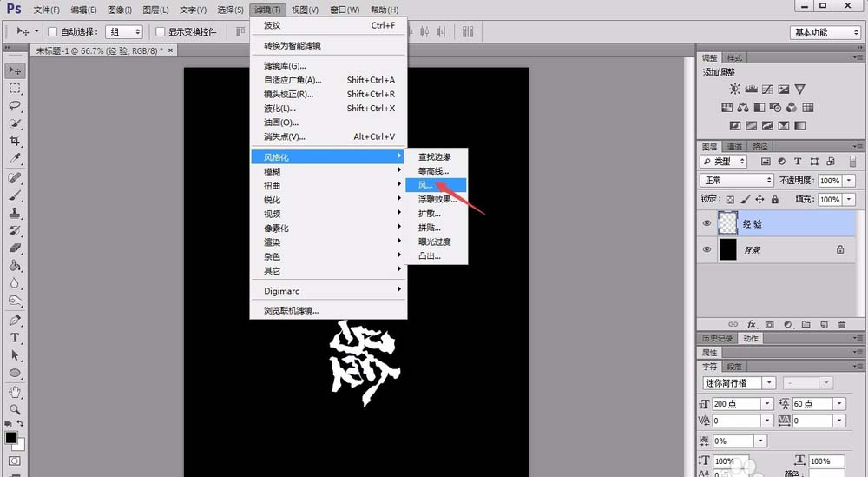Screen dimensions: 868x477
Task: Toggle lock transparent pixels
Action: click(730, 200)
